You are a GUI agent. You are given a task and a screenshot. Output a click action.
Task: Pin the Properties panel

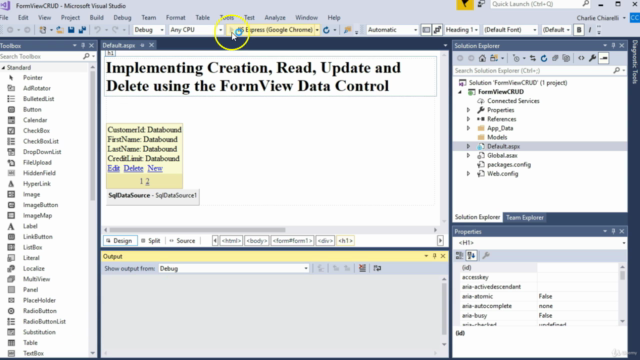click(613, 231)
